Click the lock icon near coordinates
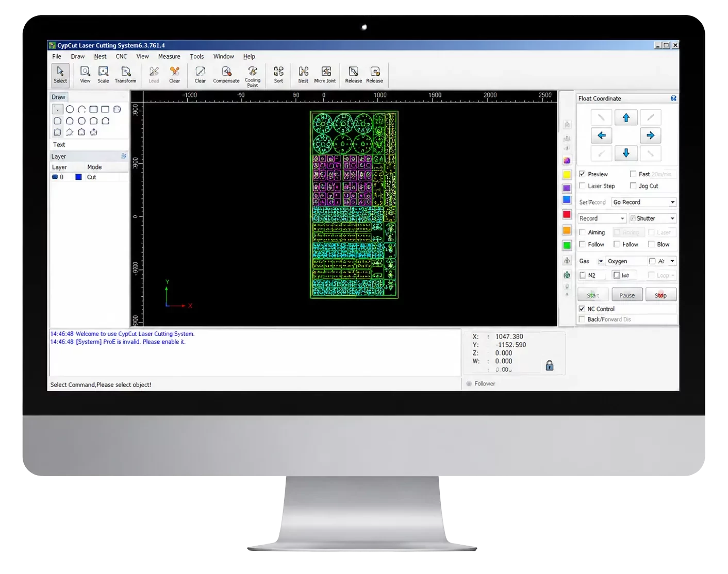Viewport: 728px width, 574px height. click(x=550, y=365)
